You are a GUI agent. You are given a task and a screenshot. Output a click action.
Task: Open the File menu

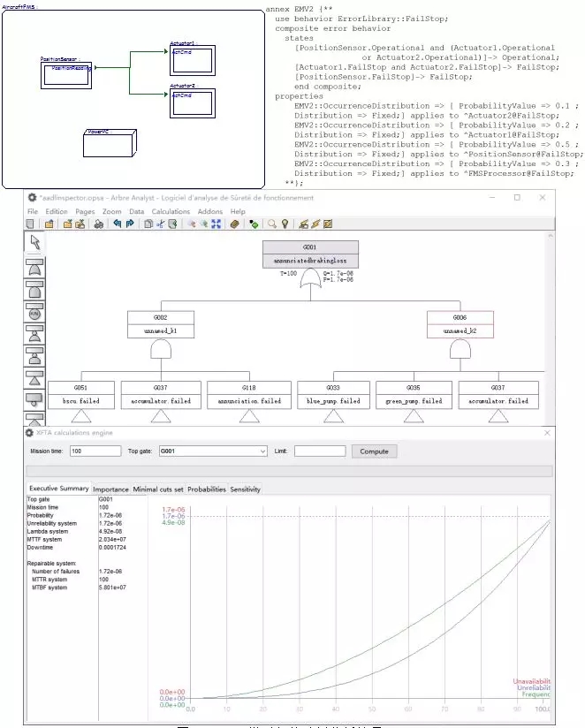click(33, 211)
